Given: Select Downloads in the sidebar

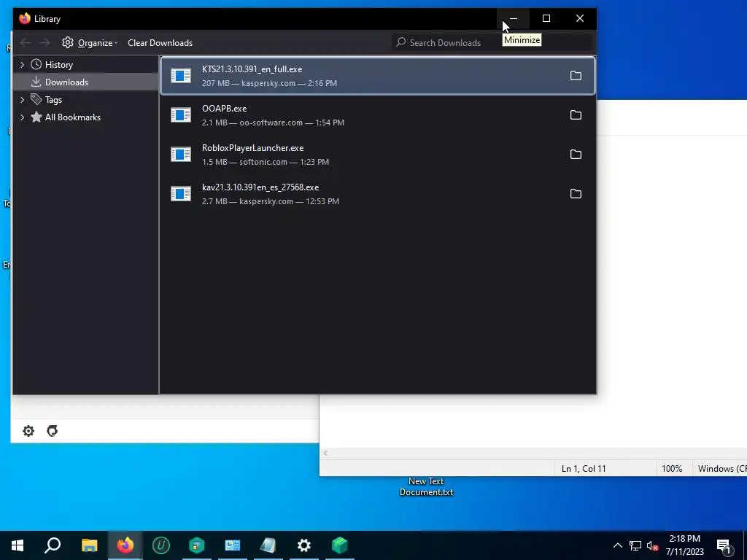Looking at the screenshot, I should (x=86, y=82).
